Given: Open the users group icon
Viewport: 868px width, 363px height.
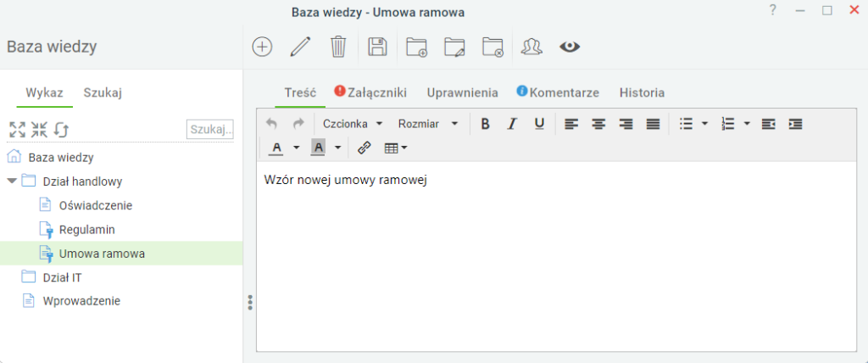Looking at the screenshot, I should tap(532, 47).
